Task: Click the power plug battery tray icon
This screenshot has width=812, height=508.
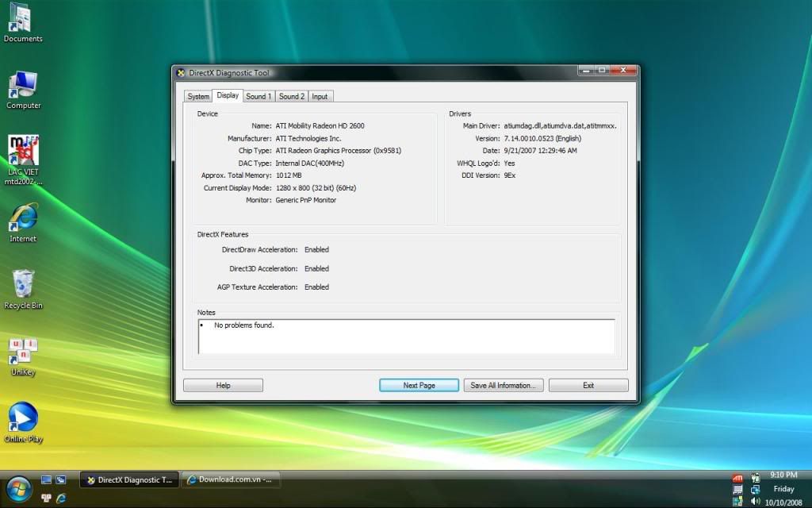Action: click(x=756, y=478)
